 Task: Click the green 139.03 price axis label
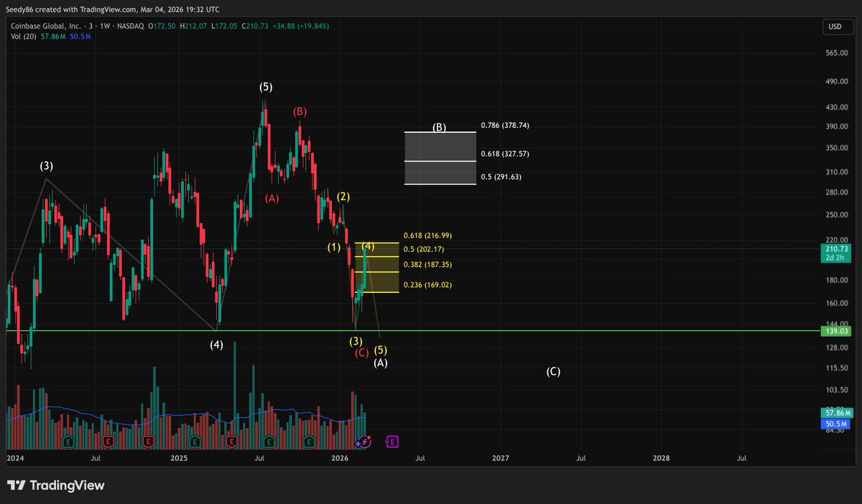(838, 331)
